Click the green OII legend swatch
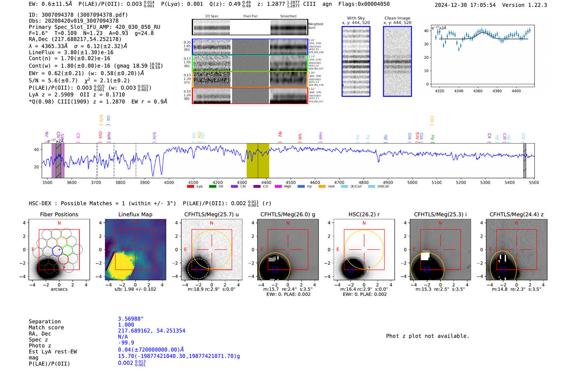Viewport: 576px width, 392px height. pos(212,187)
